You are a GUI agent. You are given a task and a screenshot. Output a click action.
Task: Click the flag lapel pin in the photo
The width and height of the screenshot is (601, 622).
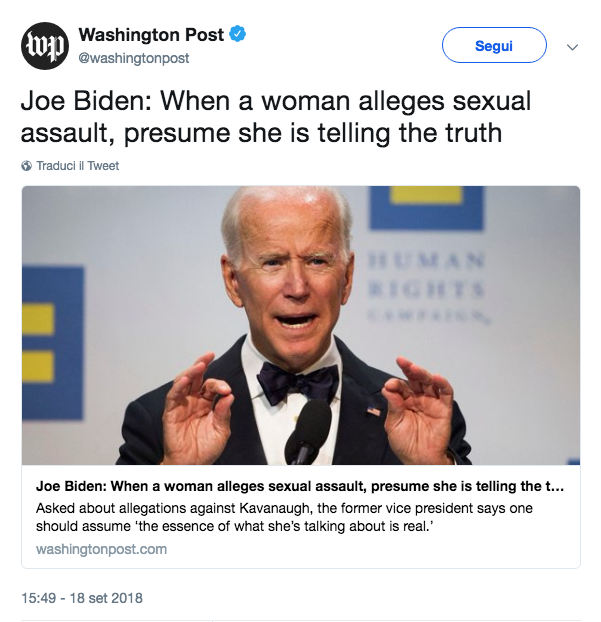coord(372,412)
